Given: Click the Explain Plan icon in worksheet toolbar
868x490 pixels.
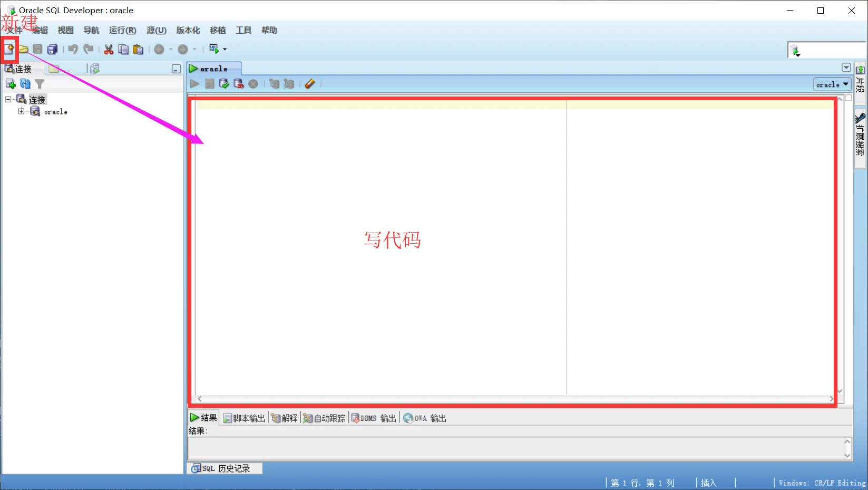Looking at the screenshot, I should coord(275,83).
